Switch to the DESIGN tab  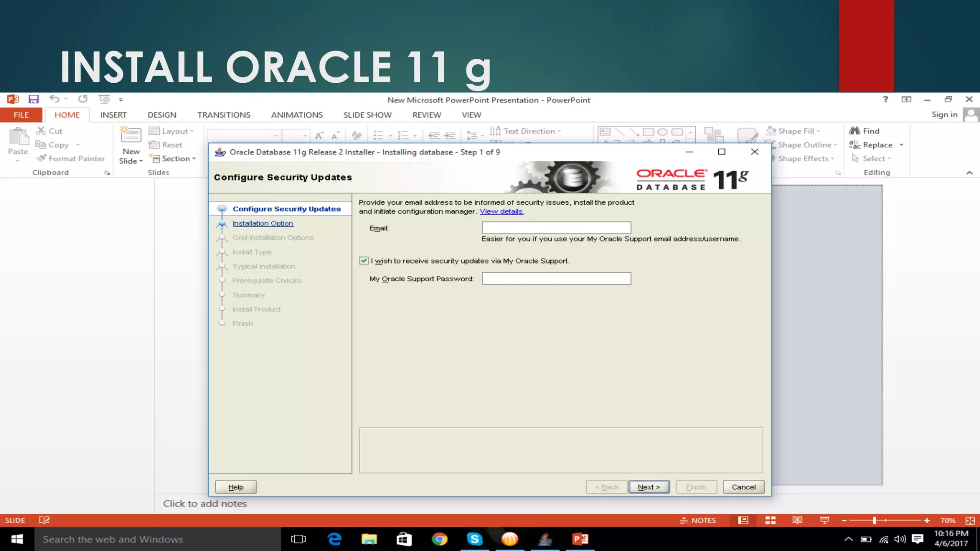(162, 115)
